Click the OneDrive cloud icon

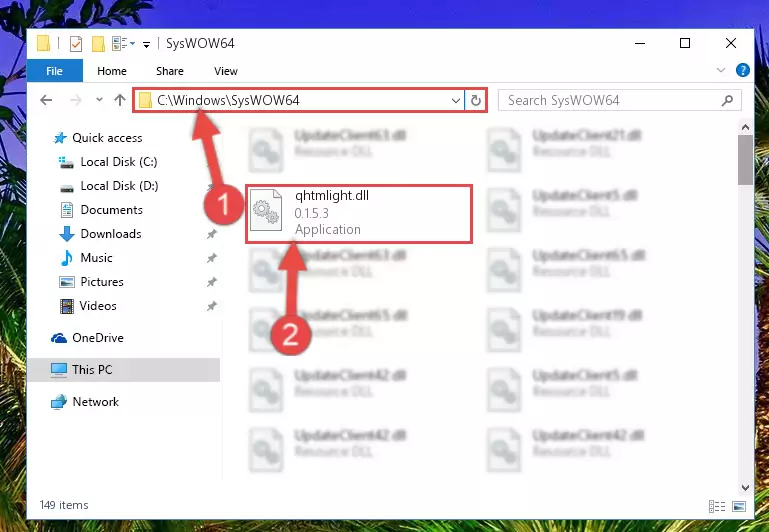coord(59,338)
